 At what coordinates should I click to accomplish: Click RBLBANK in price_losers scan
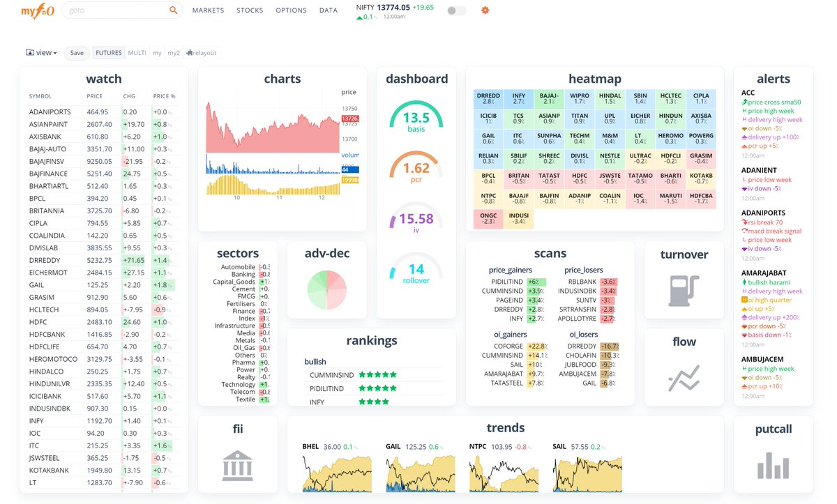click(x=583, y=282)
